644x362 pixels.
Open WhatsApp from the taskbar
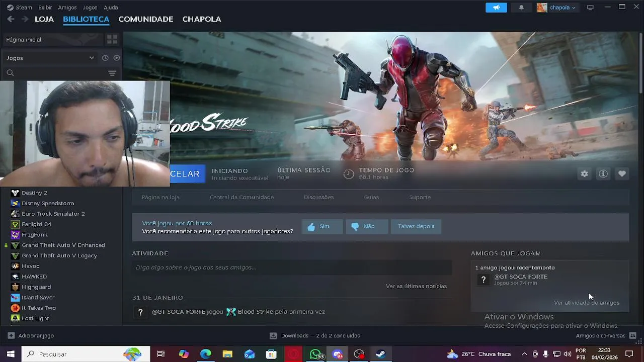click(315, 354)
